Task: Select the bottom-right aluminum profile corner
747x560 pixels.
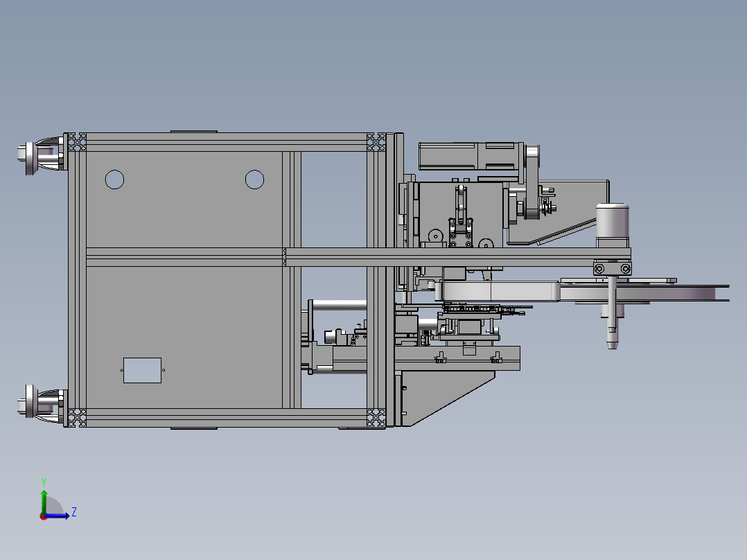Action: pyautogui.click(x=376, y=417)
